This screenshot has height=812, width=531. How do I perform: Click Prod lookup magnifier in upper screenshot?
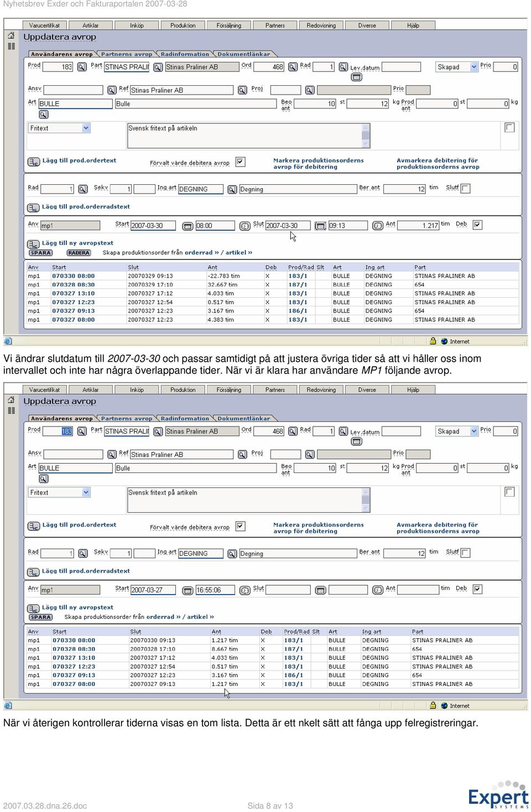(82, 67)
